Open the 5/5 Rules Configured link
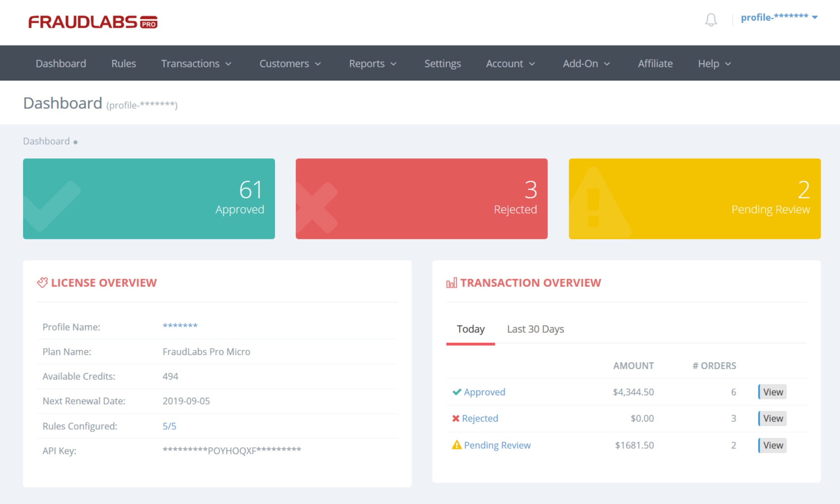The width and height of the screenshot is (840, 504). point(169,426)
